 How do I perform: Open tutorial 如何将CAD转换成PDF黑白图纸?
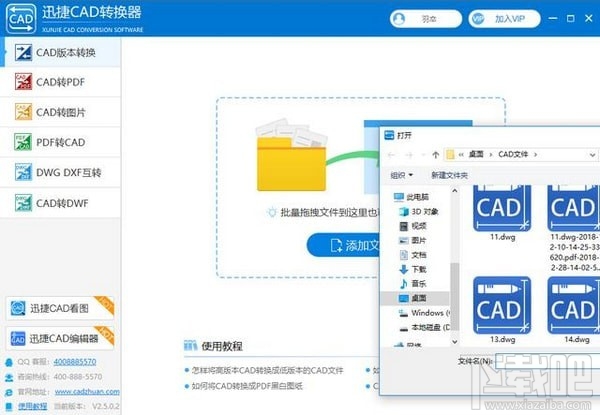247,386
